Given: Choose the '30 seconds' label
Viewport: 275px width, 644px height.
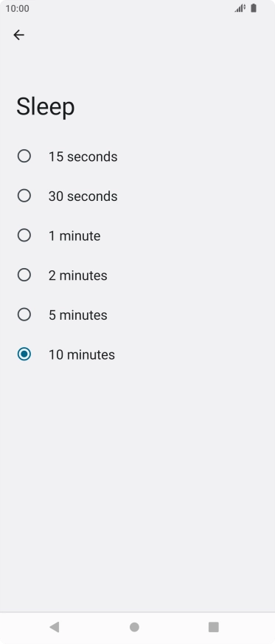Looking at the screenshot, I should pyautogui.click(x=83, y=196).
